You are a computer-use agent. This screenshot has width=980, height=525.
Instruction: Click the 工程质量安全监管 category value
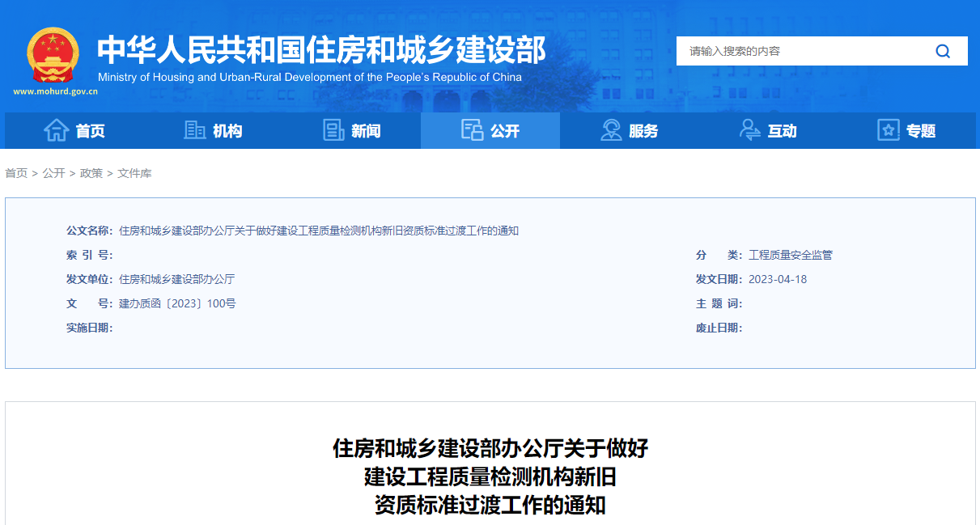tap(791, 255)
